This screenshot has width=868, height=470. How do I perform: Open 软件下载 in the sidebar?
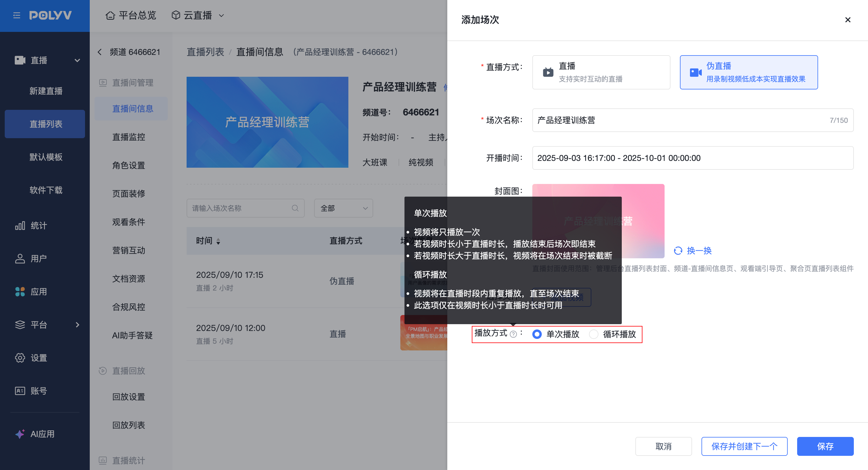pos(46,190)
